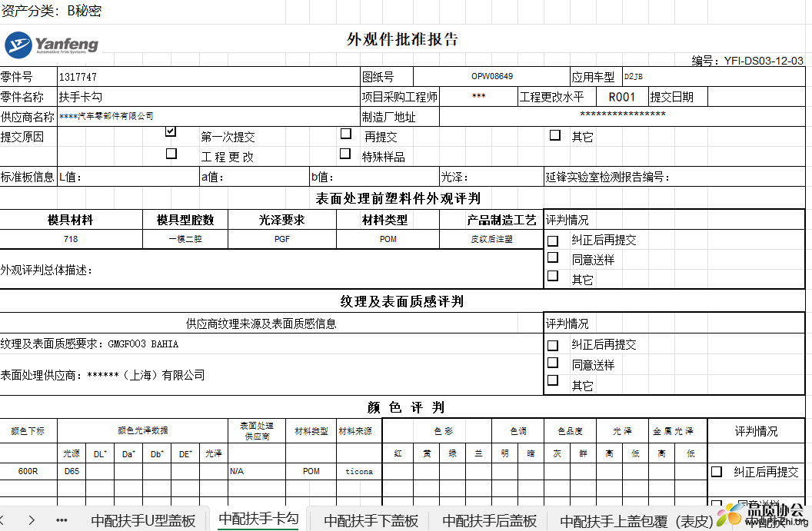The image size is (812, 531).
Task: Click the Yanfeng logo image
Action: (x=52, y=45)
